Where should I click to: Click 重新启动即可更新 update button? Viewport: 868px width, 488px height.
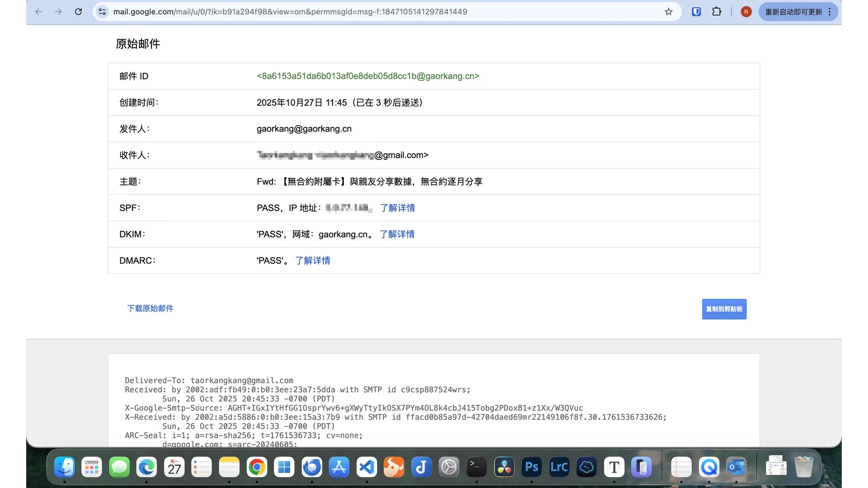pos(793,12)
